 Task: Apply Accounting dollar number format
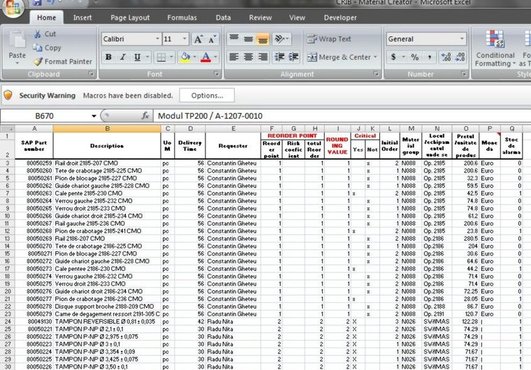pos(393,57)
